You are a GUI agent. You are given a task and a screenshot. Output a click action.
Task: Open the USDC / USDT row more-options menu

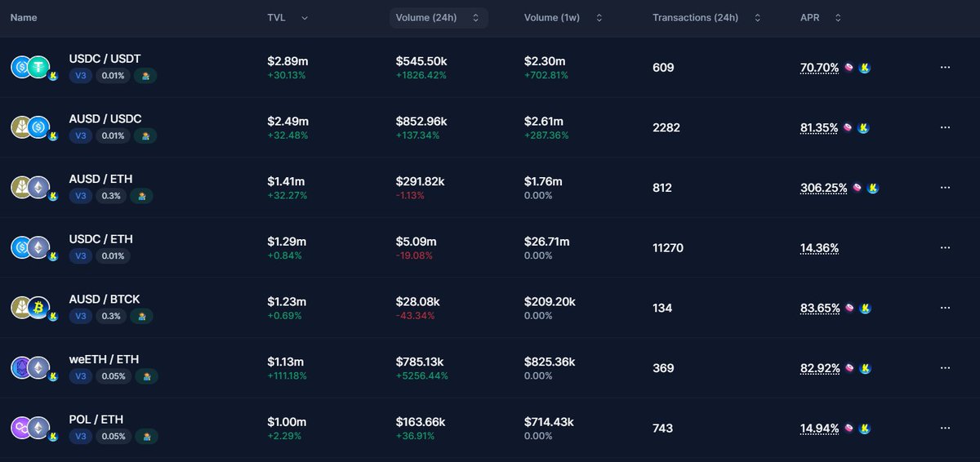(945, 68)
